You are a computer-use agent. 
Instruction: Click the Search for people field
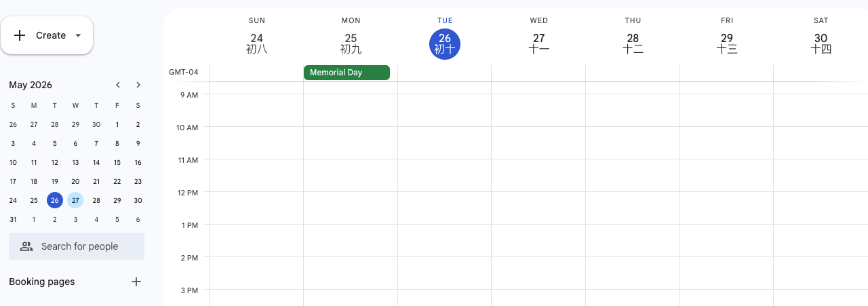coord(77,246)
